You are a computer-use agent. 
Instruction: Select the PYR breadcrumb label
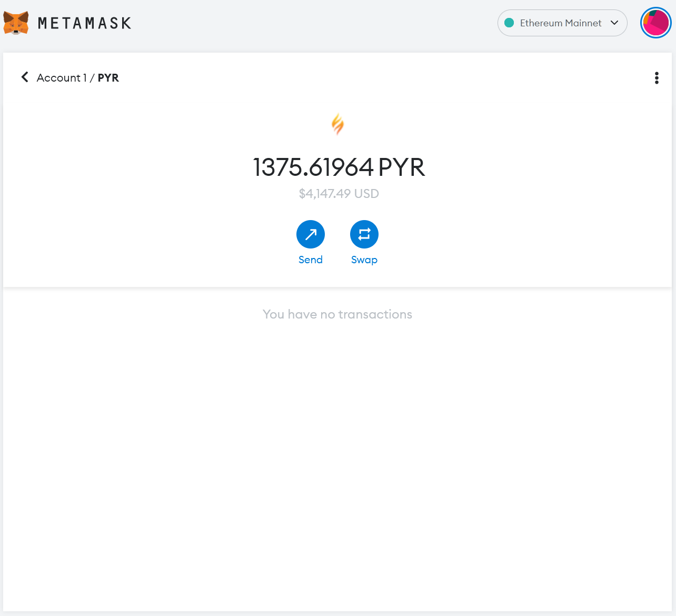click(108, 77)
